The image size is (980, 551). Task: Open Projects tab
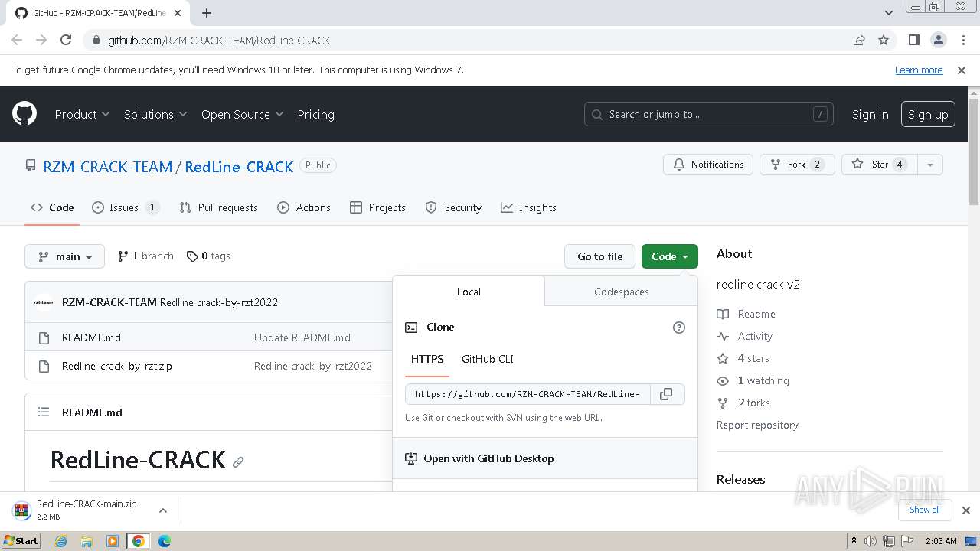[x=377, y=207]
